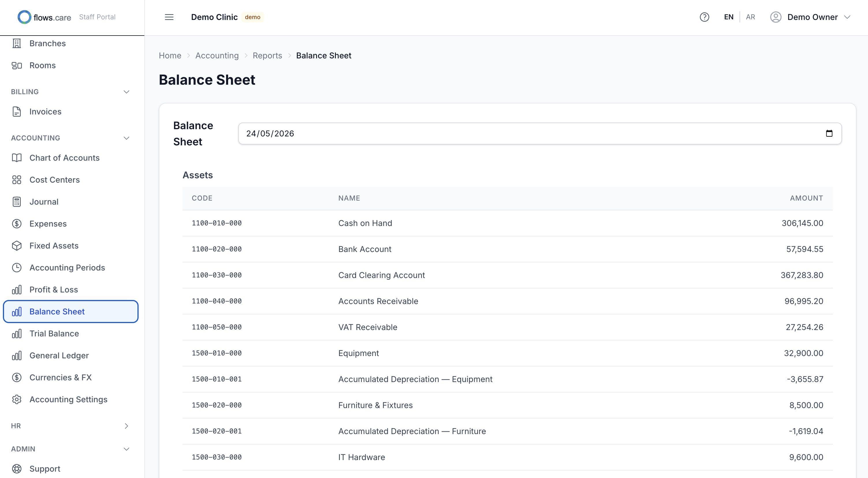Click code 1100-030-000 for Card Clearing
Image resolution: width=868 pixels, height=478 pixels.
click(x=216, y=275)
